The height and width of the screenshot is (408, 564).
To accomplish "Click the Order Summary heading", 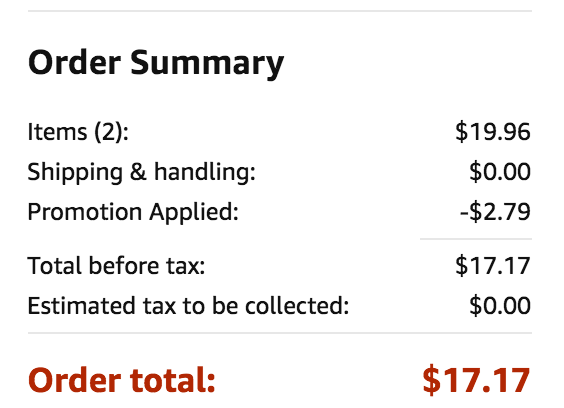I will (156, 64).
